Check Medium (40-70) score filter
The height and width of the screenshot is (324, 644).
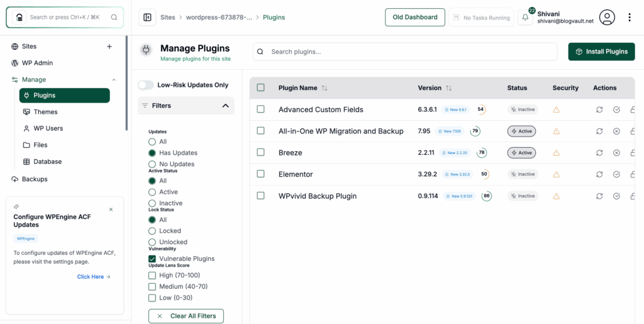152,286
